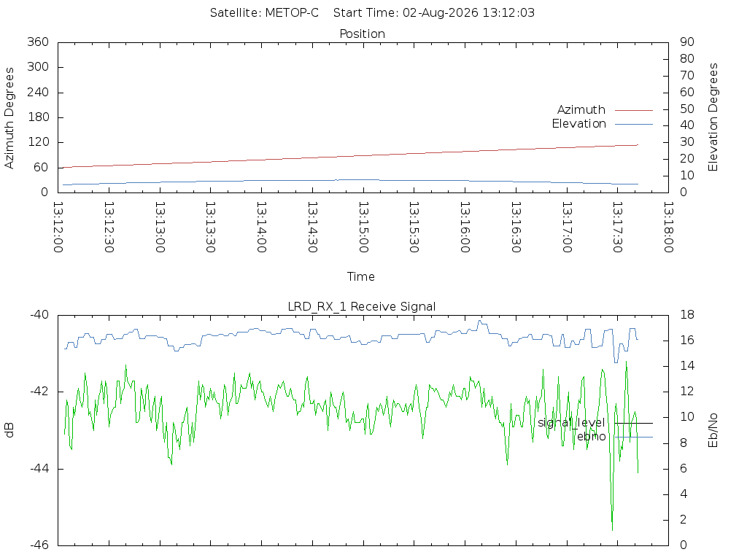Click the Azimuth Degrees axis label
Viewport: 747px width, 560px height.
9,118
